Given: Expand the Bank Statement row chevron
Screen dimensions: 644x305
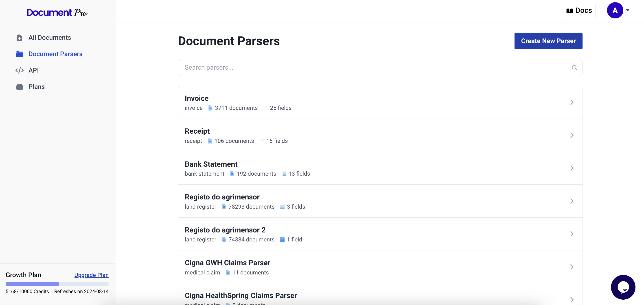Looking at the screenshot, I should 572,168.
